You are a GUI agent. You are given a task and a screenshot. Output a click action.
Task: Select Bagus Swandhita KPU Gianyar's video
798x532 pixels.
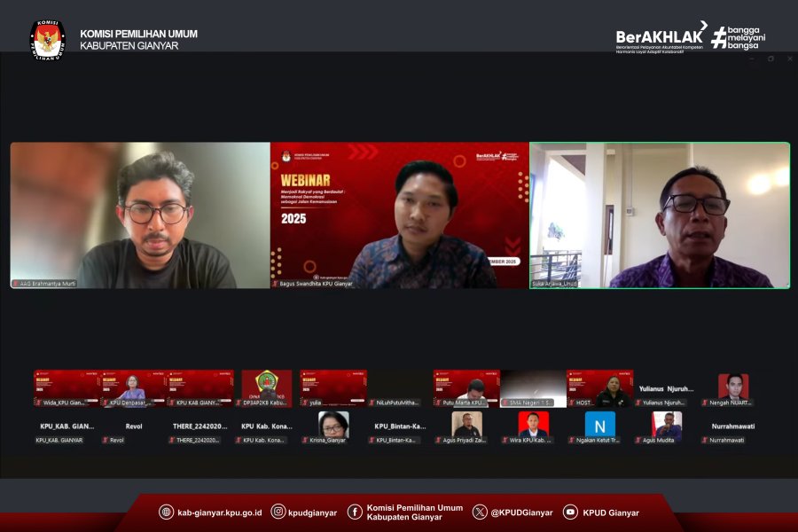tap(399, 215)
